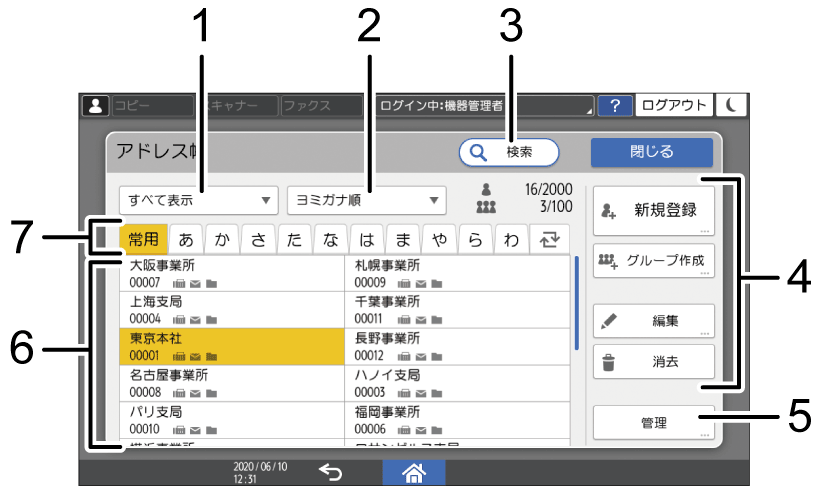The height and width of the screenshot is (493, 815).
Task: Click the blue 閉じる button
Action: pos(652,152)
